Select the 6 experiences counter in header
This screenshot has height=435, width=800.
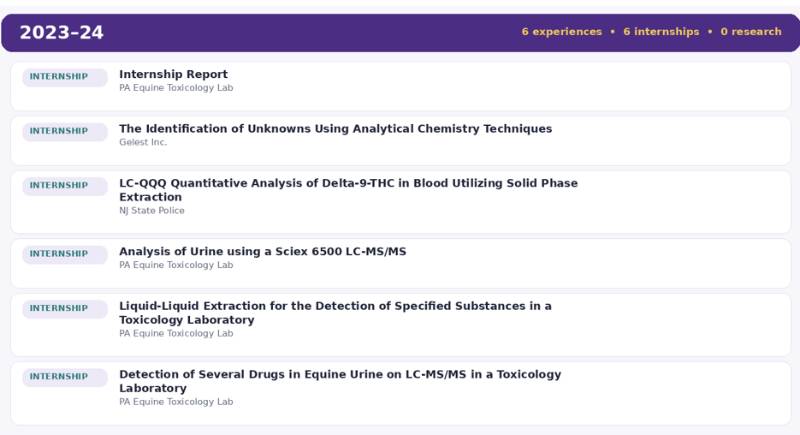[x=562, y=32]
